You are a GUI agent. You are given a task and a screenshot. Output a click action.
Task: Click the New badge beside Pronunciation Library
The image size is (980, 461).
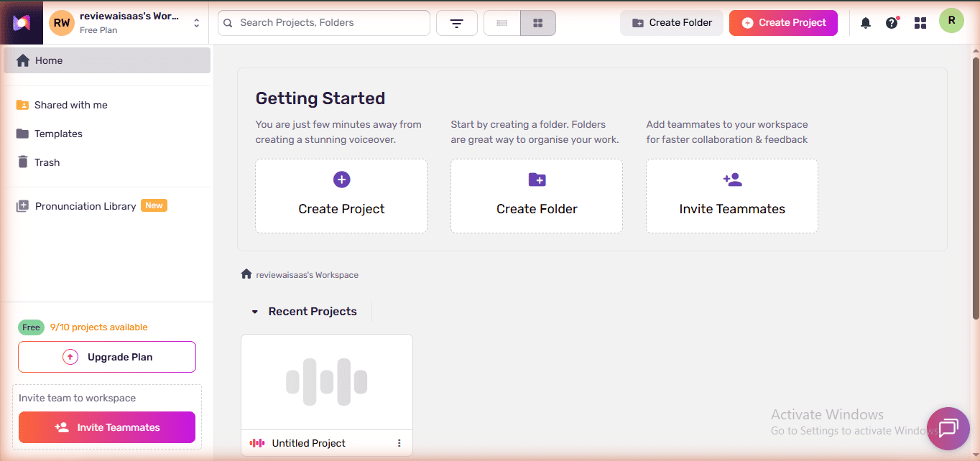click(x=154, y=205)
